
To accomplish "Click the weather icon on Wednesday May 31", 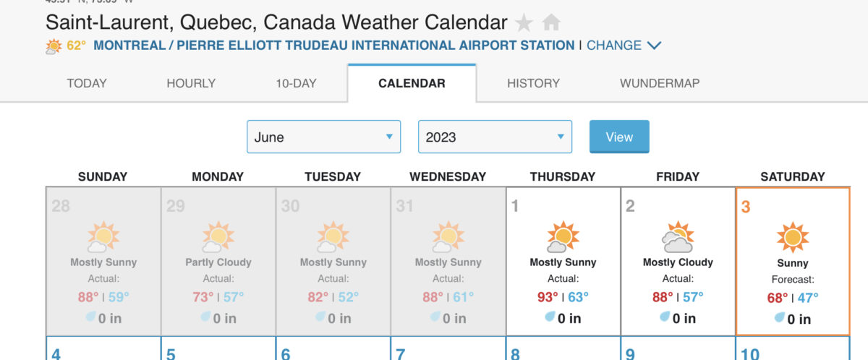I will 448,237.
